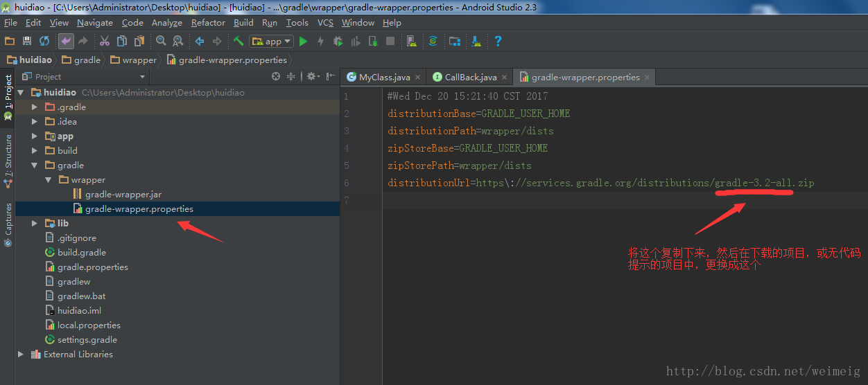Close the CallBack.java tab
Image resolution: width=868 pixels, height=385 pixels.
coord(505,78)
